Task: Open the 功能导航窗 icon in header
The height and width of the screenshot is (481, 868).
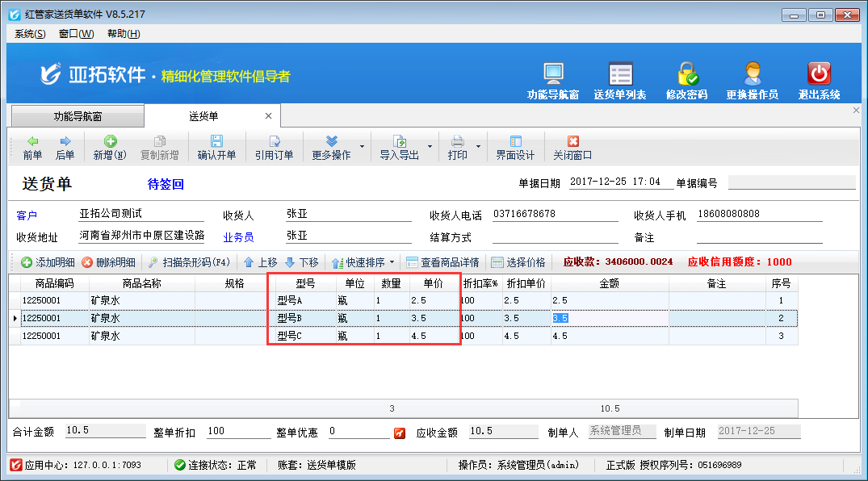Action: 553,74
